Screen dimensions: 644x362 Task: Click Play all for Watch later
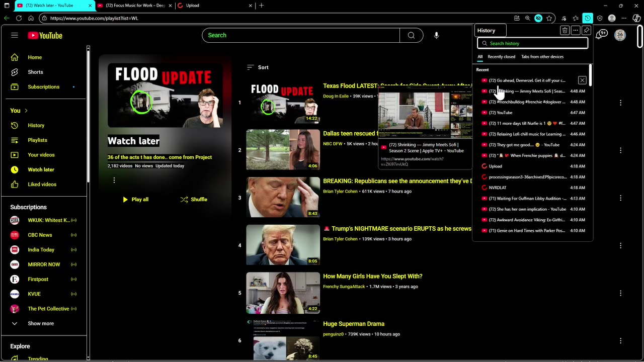click(x=135, y=200)
